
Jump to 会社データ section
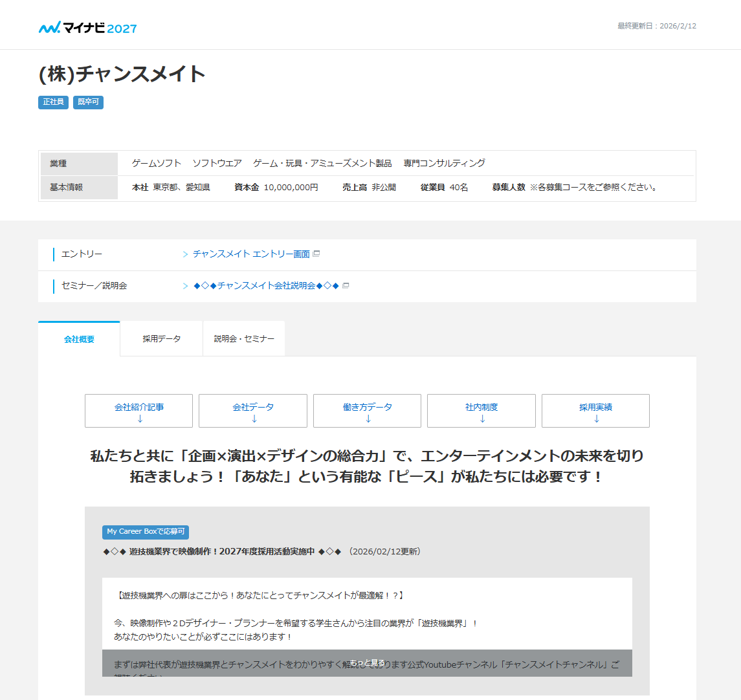(x=253, y=411)
